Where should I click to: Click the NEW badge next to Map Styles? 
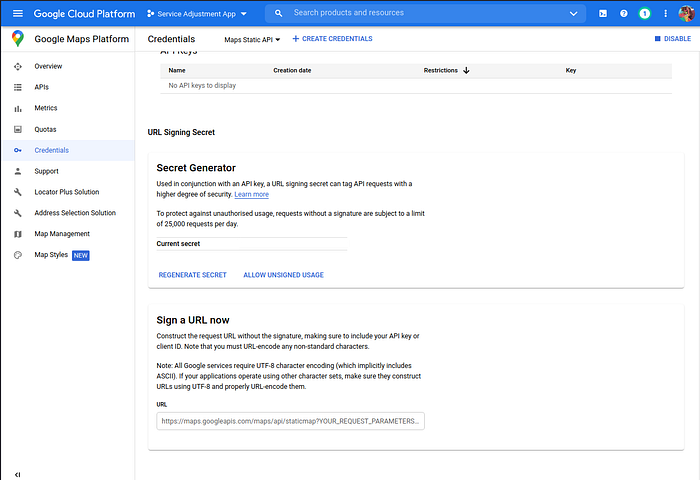point(81,255)
